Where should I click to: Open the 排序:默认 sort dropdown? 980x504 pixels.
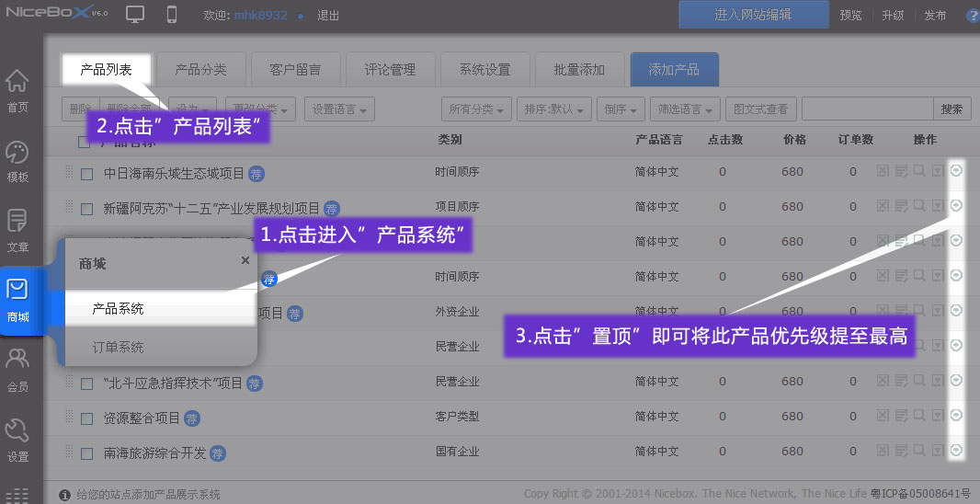point(553,109)
